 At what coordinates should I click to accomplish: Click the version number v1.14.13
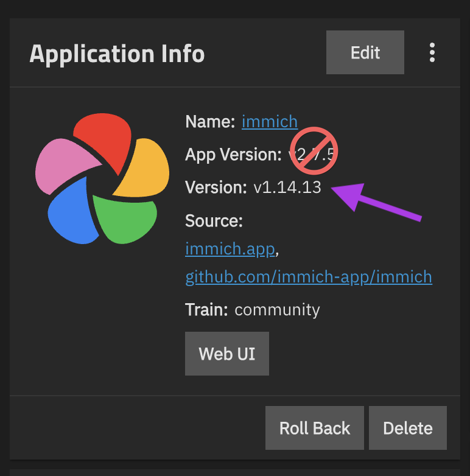click(287, 187)
